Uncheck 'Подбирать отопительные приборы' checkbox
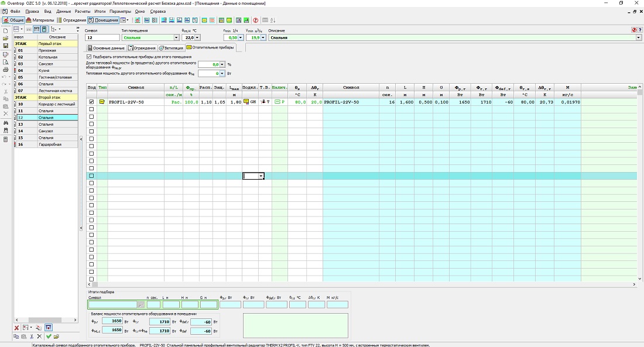The image size is (644, 347). coord(88,57)
